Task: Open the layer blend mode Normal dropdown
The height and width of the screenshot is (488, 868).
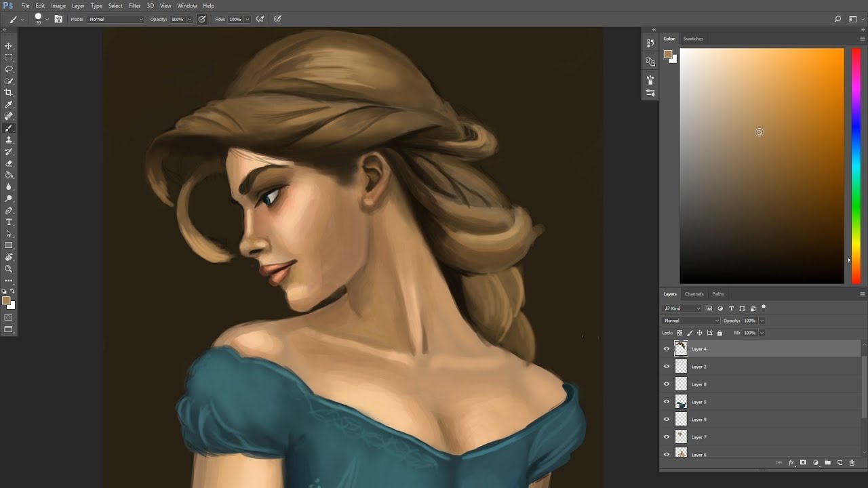Action: pos(691,321)
